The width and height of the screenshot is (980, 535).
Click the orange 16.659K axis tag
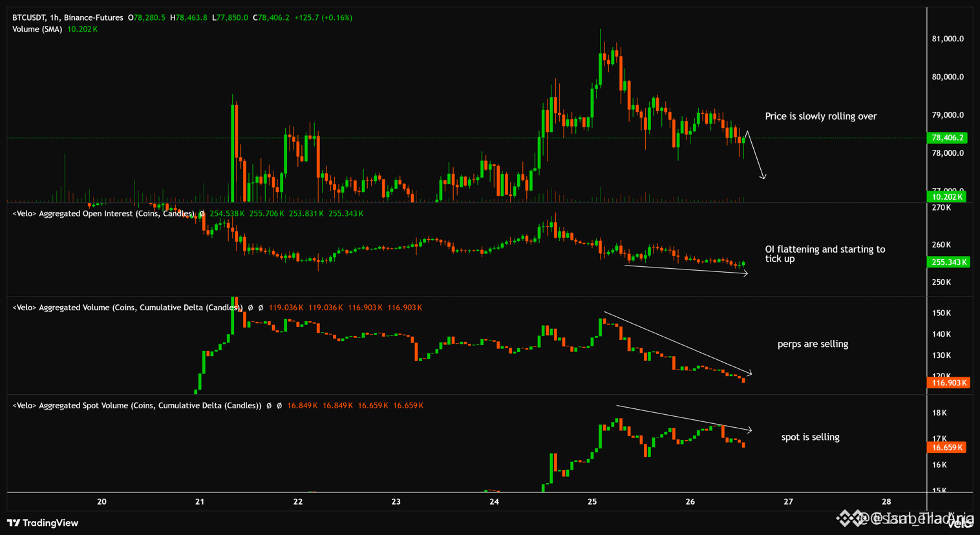pos(947,448)
